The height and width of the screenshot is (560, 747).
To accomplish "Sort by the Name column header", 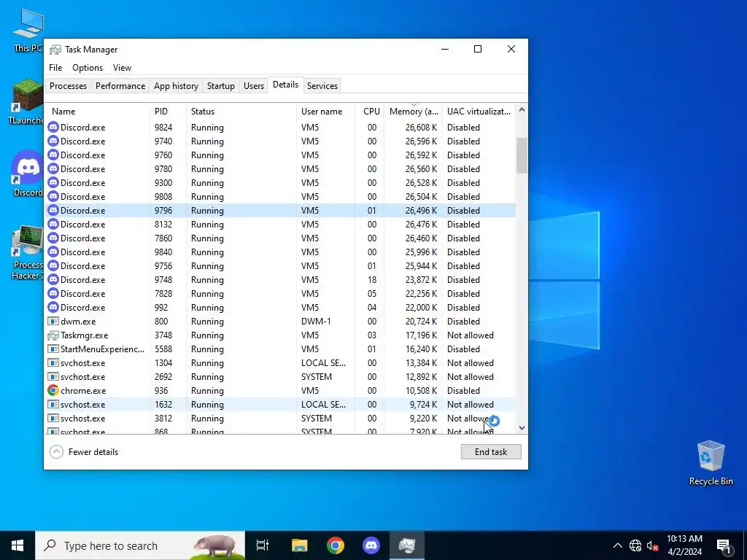I will (x=98, y=112).
